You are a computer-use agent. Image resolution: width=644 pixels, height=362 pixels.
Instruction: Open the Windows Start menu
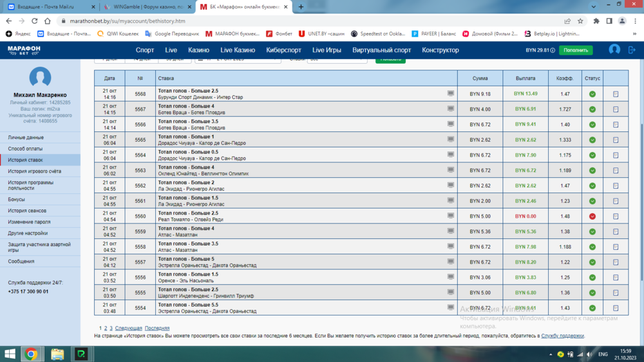pos(10,354)
